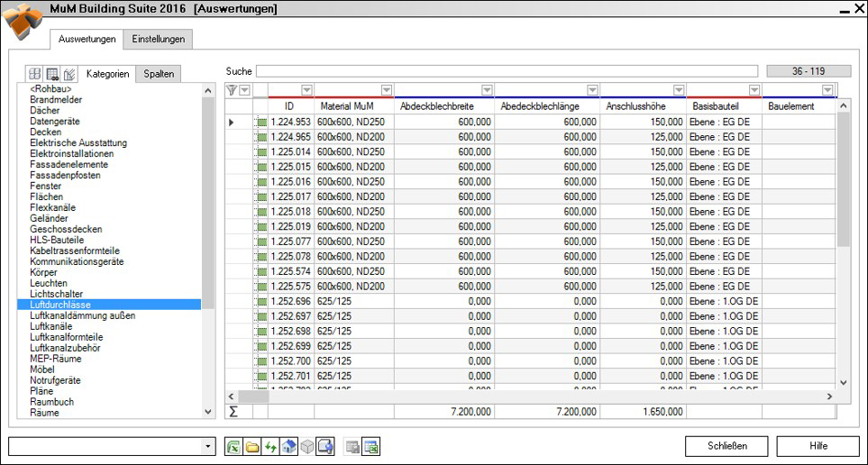Screen dimensions: 868x465
Task: Click into the Suche search field
Action: tap(506, 71)
